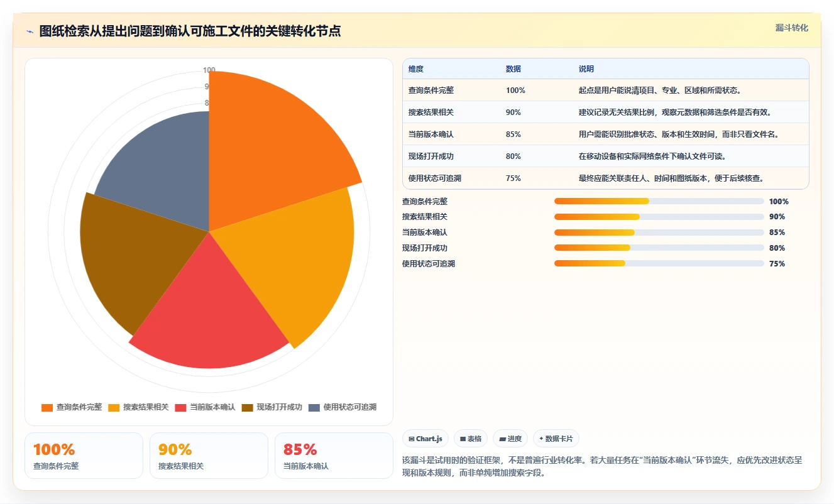Click the 进度 tag chip
This screenshot has height=504, width=834.
(510, 439)
